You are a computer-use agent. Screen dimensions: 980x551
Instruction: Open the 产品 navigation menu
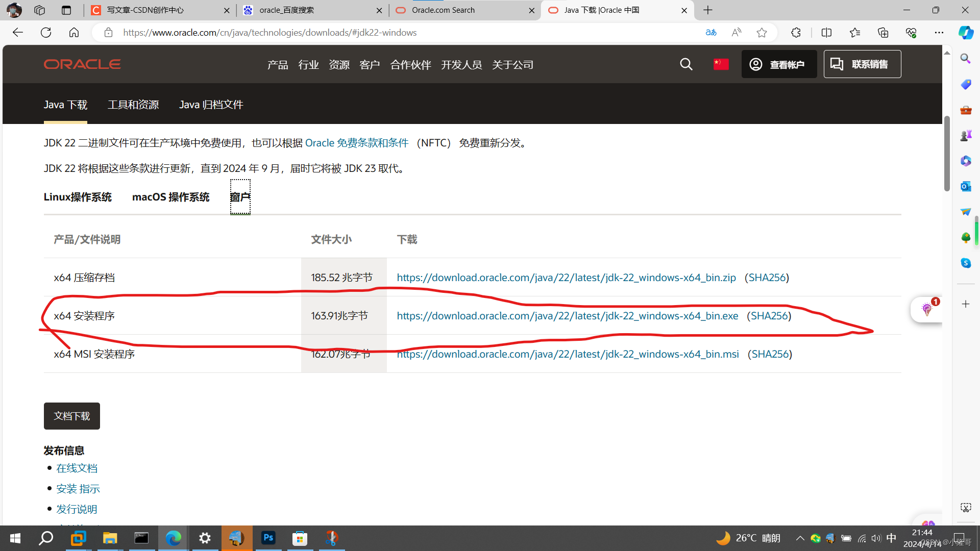point(278,65)
